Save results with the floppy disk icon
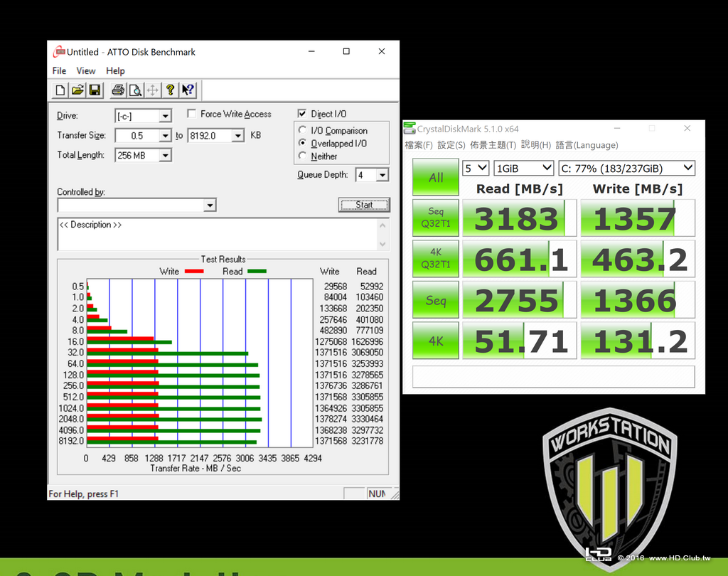Image resolution: width=728 pixels, height=576 pixels. click(x=95, y=90)
